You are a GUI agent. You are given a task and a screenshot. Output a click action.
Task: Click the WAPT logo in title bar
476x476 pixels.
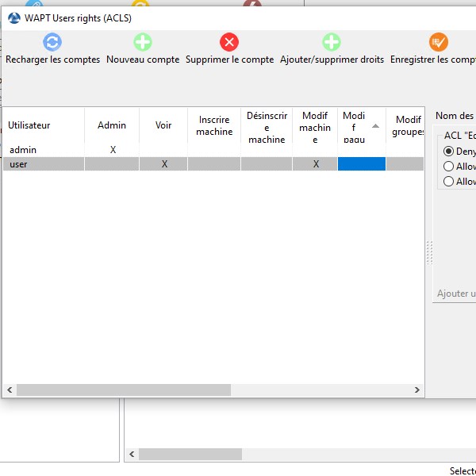[14, 18]
